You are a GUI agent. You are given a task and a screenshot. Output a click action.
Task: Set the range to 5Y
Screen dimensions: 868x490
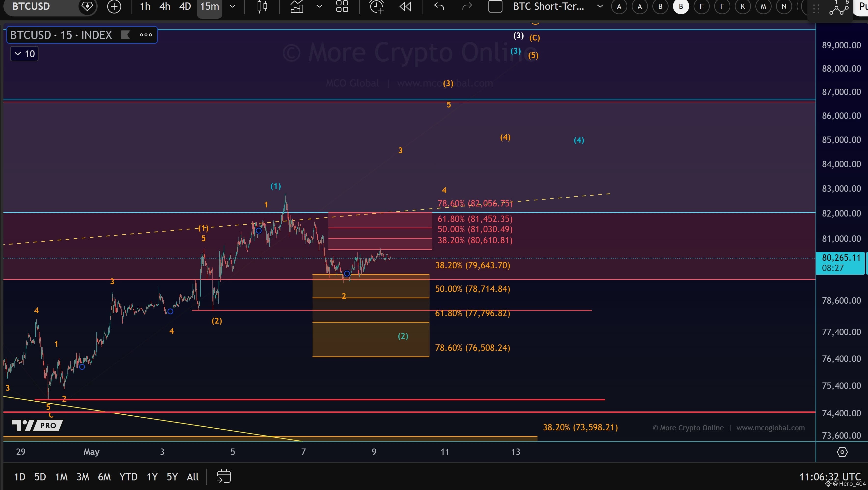pos(172,477)
